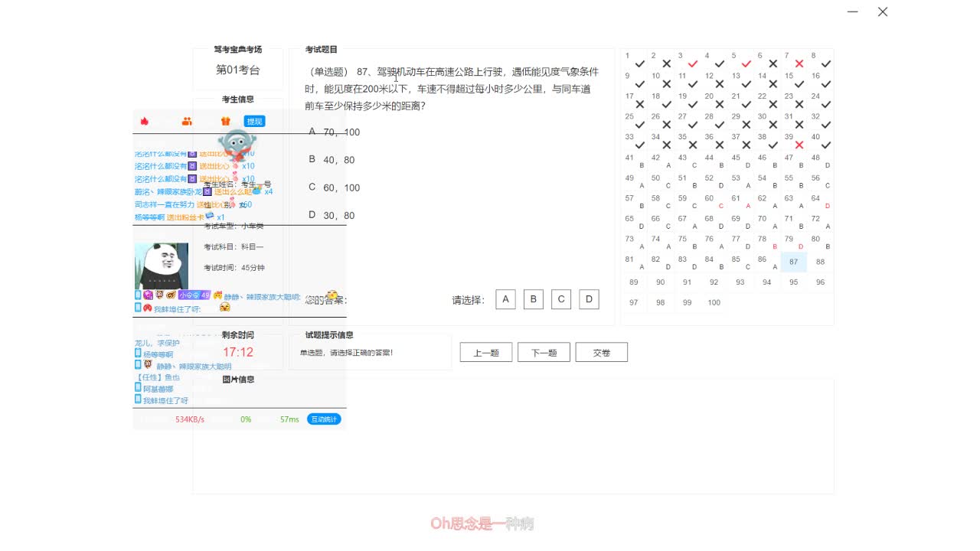
Task: Click the flame popularity icon in stream overlay
Action: [145, 121]
